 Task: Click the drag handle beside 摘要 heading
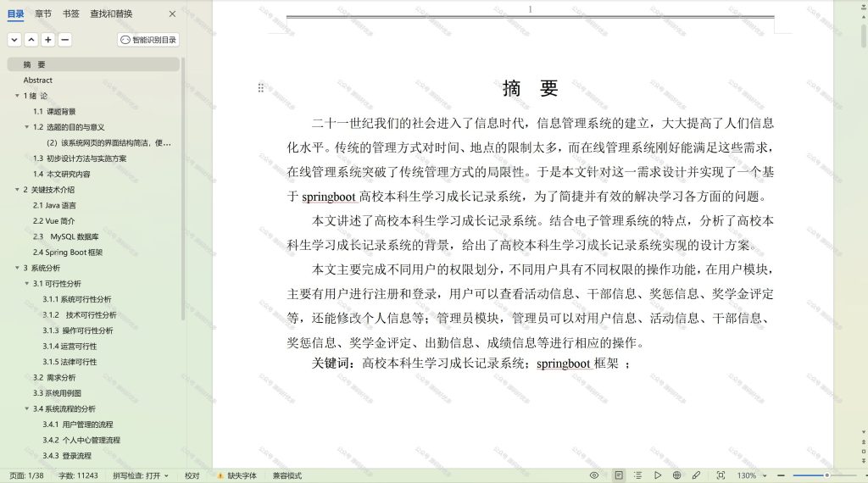pyautogui.click(x=261, y=88)
